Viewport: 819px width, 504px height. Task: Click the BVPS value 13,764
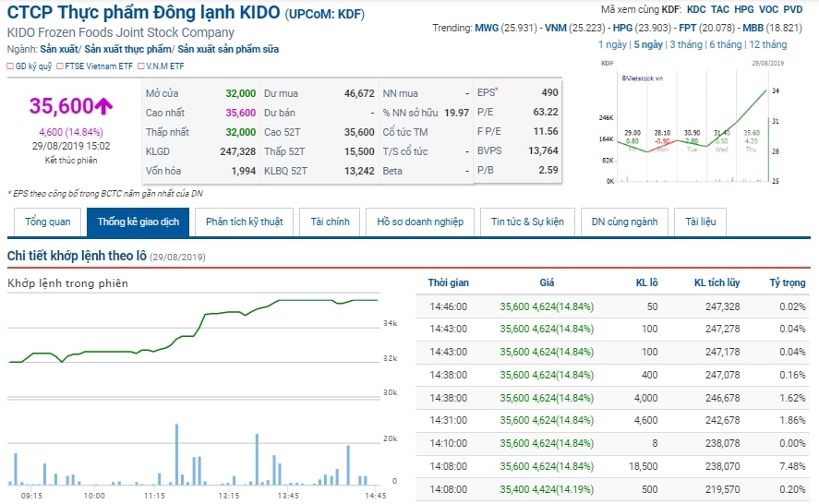pos(543,150)
